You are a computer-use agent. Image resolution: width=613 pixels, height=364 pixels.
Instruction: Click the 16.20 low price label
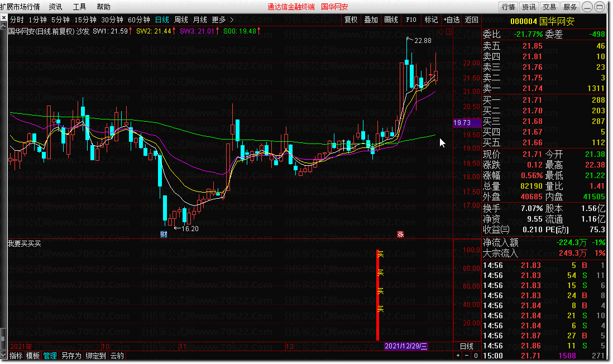(x=190, y=229)
